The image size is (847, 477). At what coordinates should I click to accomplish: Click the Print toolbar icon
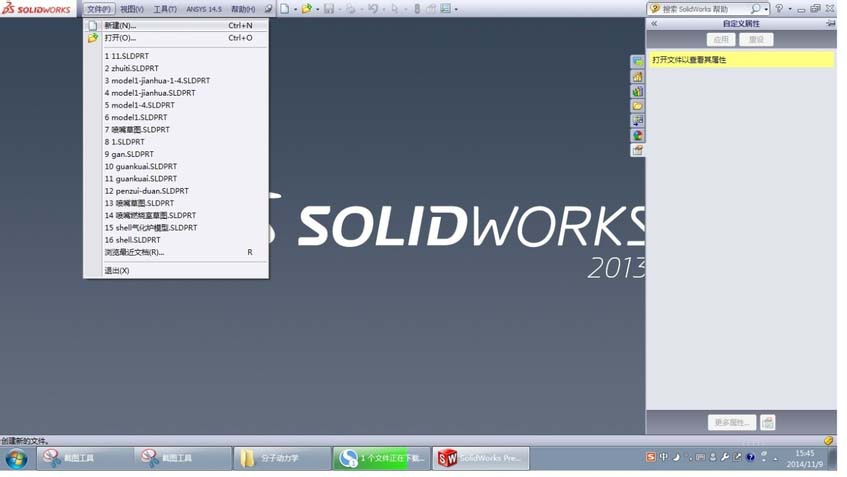351,9
